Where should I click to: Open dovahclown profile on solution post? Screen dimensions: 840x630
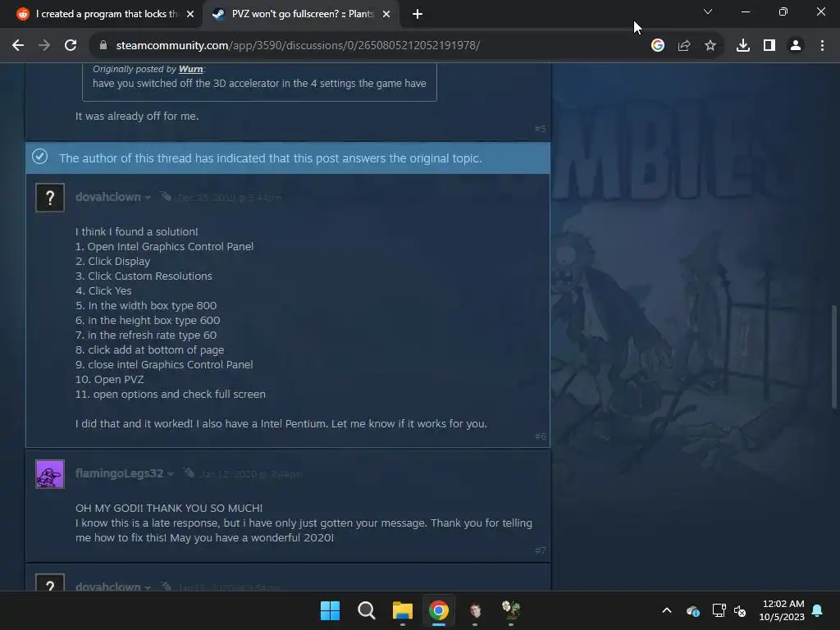click(x=107, y=197)
